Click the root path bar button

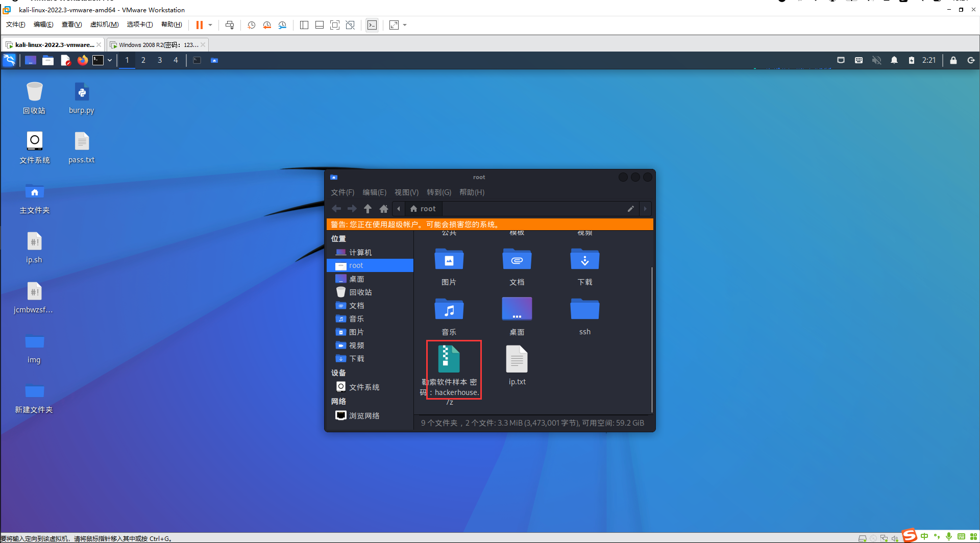(x=424, y=209)
